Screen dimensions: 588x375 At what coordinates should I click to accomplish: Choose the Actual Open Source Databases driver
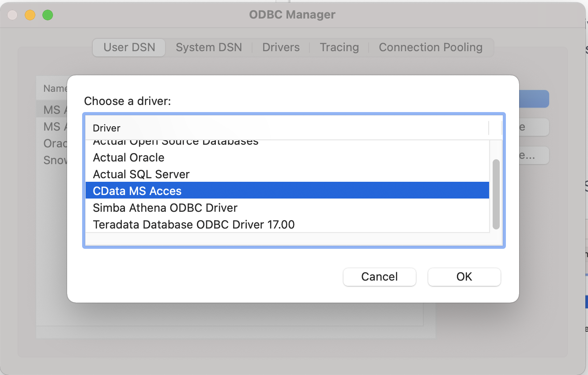[287, 145]
